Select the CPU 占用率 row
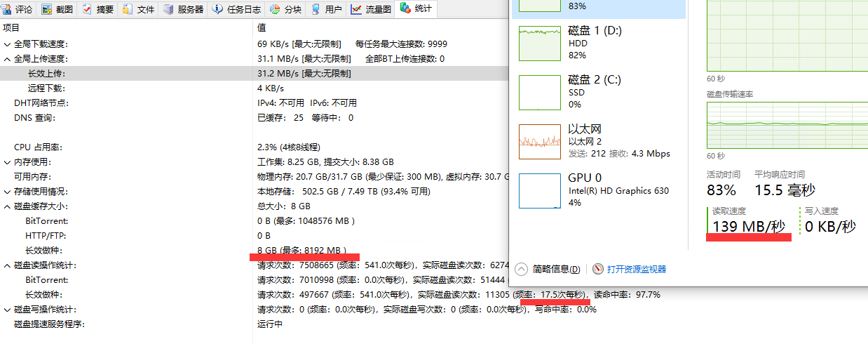Image resolution: width=868 pixels, height=344 pixels. coord(255,147)
